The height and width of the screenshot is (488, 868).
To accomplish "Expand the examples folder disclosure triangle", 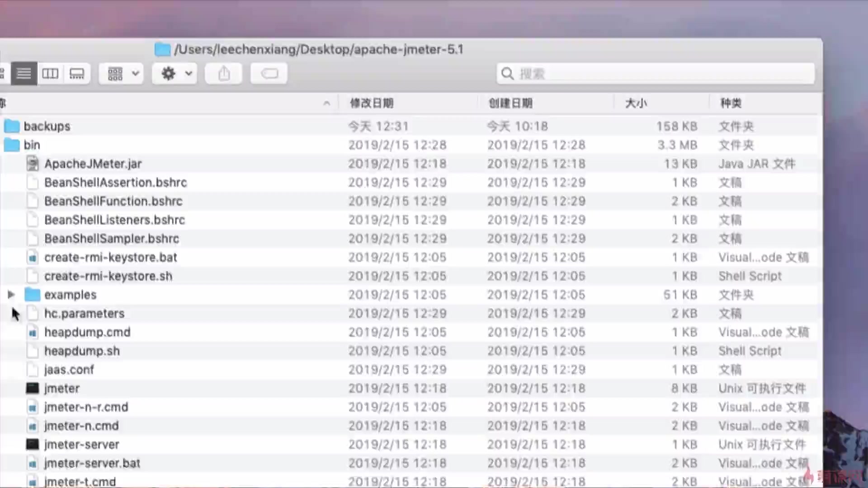I will coord(11,295).
